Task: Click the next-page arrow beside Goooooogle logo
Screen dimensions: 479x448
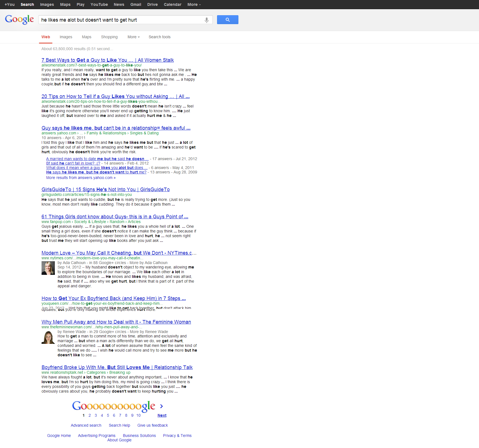Action: pos(161,406)
